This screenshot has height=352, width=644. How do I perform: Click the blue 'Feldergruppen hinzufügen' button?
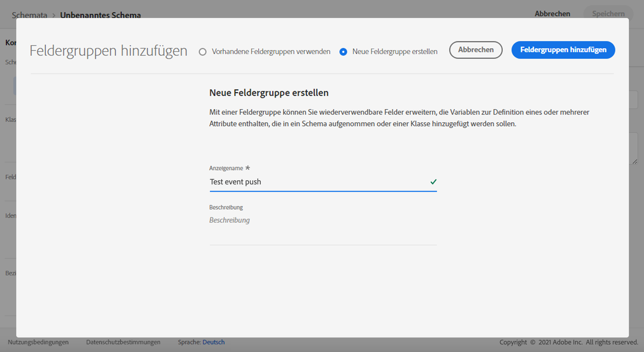pos(563,50)
